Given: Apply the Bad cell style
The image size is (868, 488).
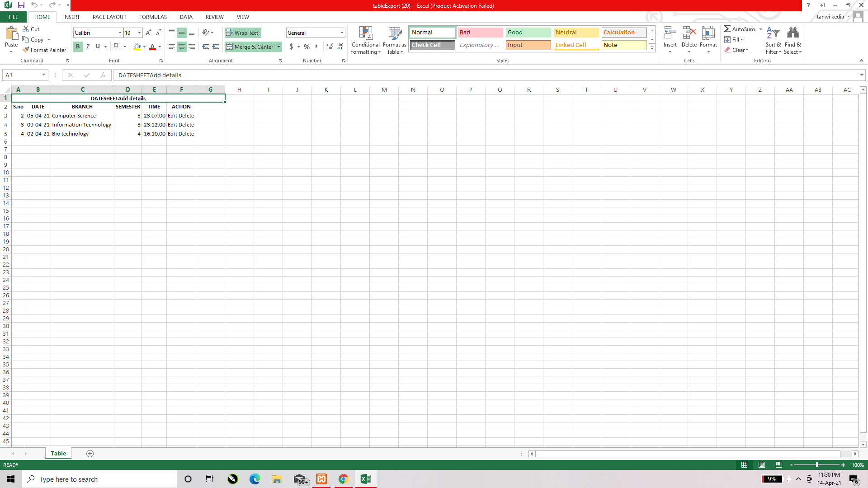Looking at the screenshot, I should pos(480,33).
